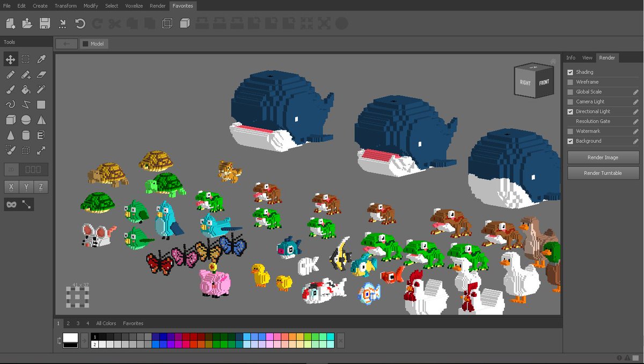Click the back arrow navigation button
644x364 pixels.
(67, 43)
